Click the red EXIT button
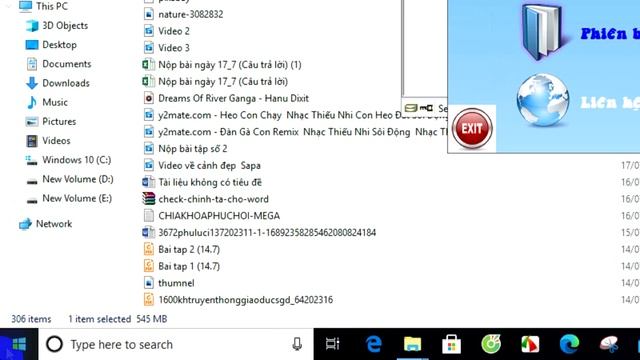 tap(472, 128)
